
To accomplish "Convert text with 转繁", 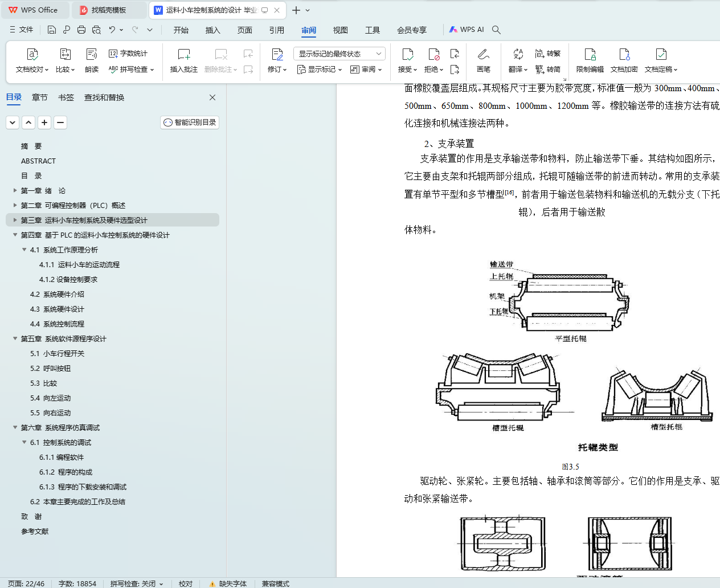I will click(548, 54).
